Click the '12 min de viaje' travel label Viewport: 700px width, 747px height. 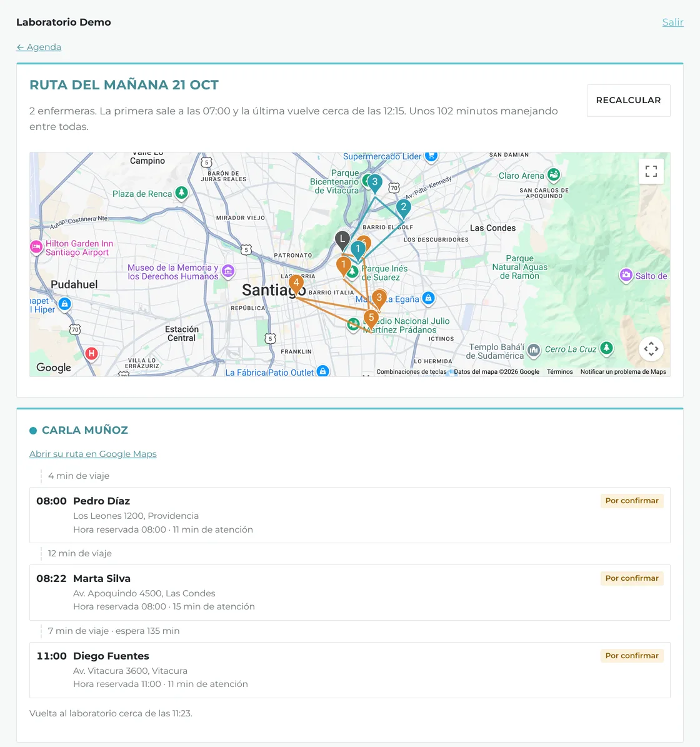pyautogui.click(x=79, y=554)
